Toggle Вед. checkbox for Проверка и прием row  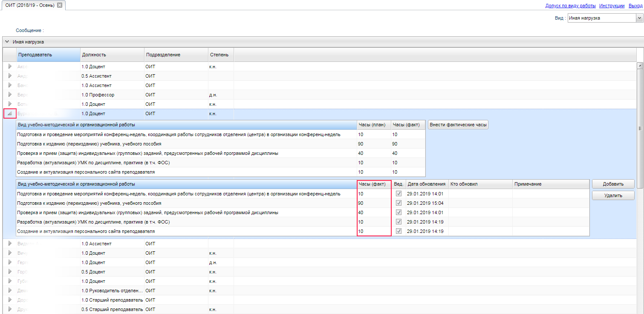(x=399, y=212)
